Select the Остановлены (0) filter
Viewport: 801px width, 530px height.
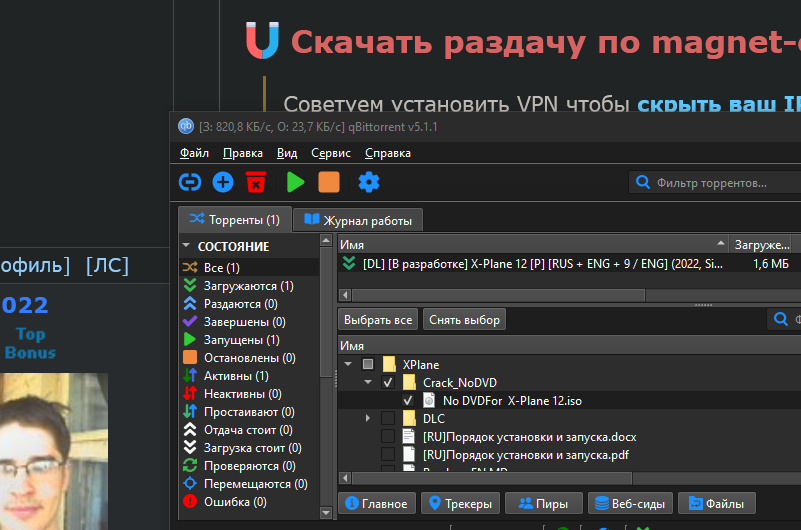point(249,357)
